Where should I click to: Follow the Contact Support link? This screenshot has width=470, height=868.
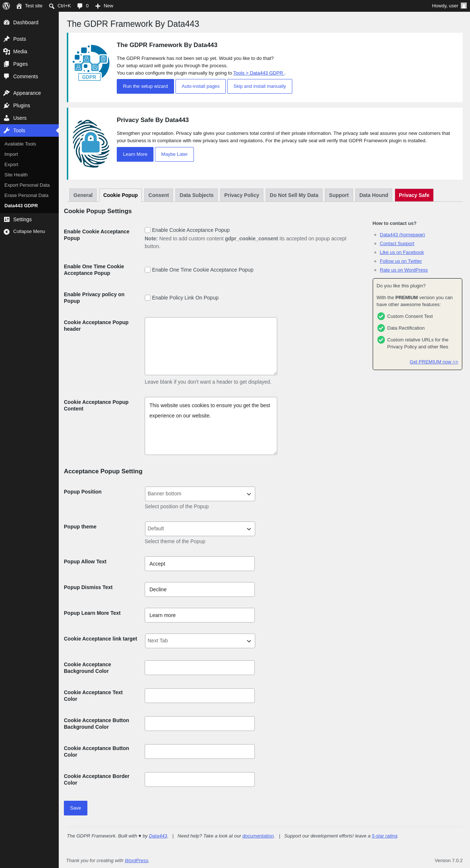click(397, 244)
